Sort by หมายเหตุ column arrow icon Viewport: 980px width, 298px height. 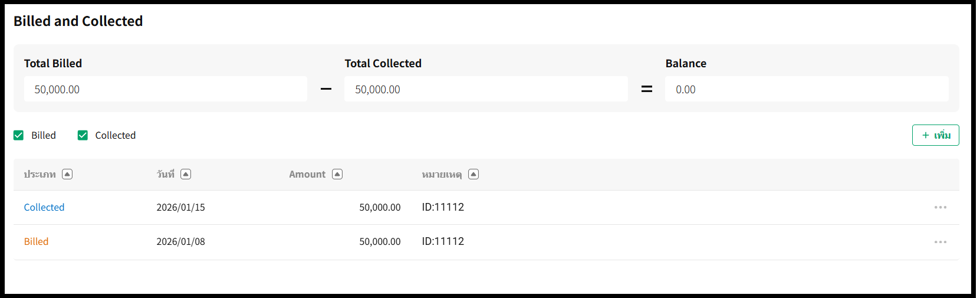[473, 174]
